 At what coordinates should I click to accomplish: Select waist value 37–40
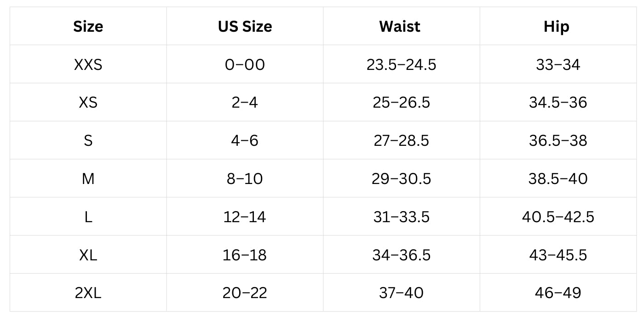[x=402, y=293]
